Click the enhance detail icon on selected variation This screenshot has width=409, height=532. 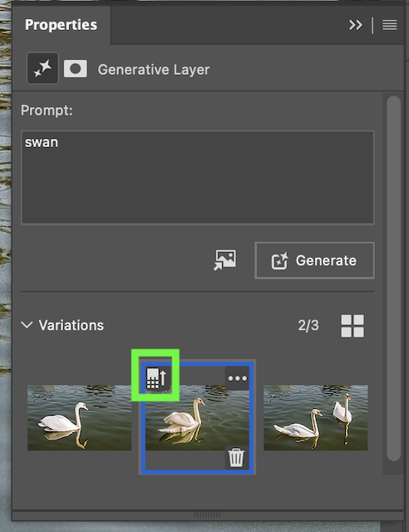(x=156, y=378)
